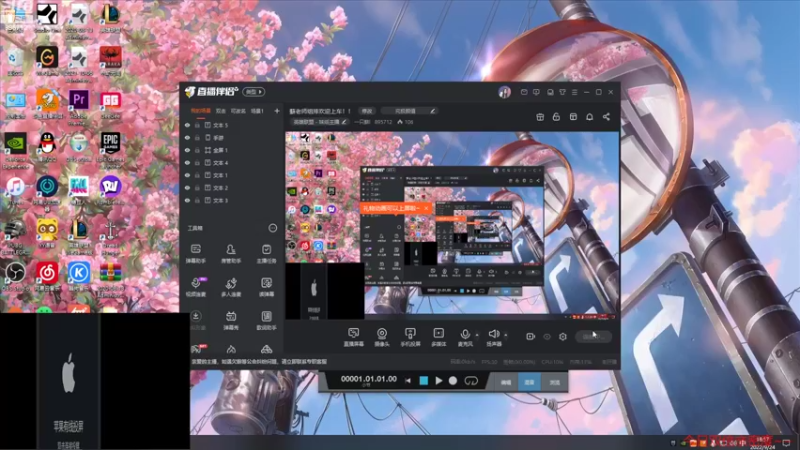
Task: Hide the 文本 5 layer with eye icon
Action: click(x=187, y=125)
